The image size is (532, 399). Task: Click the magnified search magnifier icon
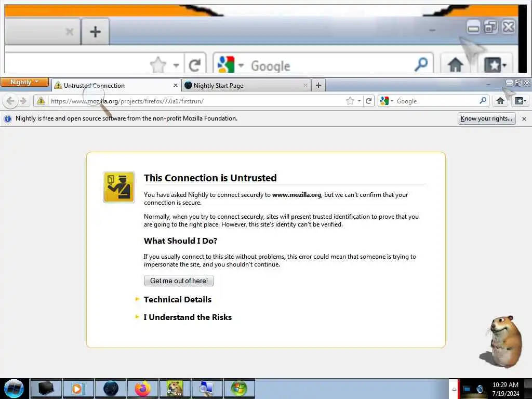pyautogui.click(x=421, y=64)
